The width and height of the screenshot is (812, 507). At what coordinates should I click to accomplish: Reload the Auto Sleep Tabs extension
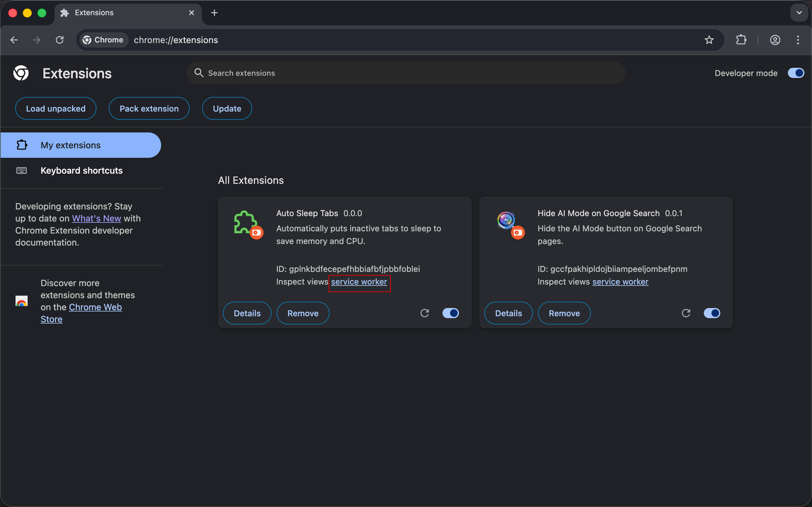(425, 313)
